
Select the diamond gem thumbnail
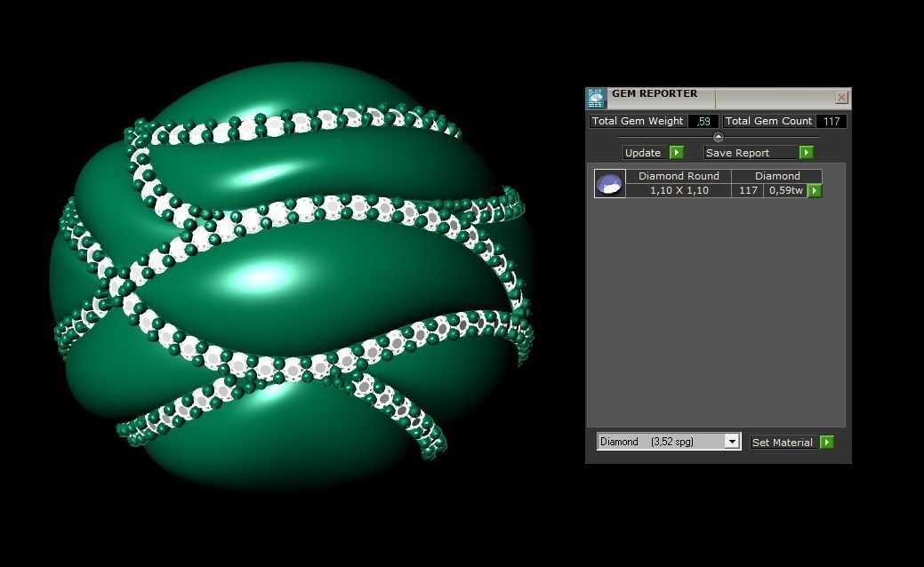tap(609, 183)
